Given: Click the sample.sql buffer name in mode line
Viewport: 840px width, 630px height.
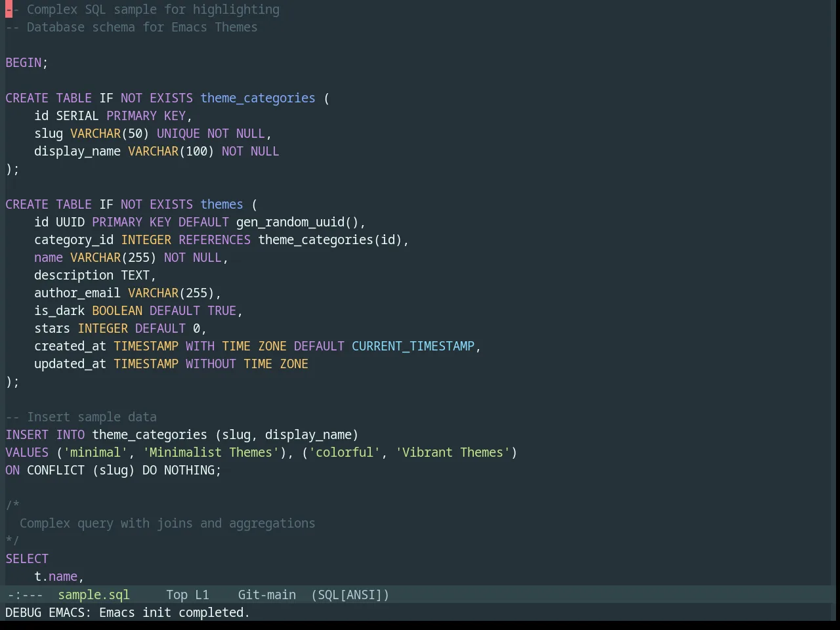Looking at the screenshot, I should pos(94,595).
